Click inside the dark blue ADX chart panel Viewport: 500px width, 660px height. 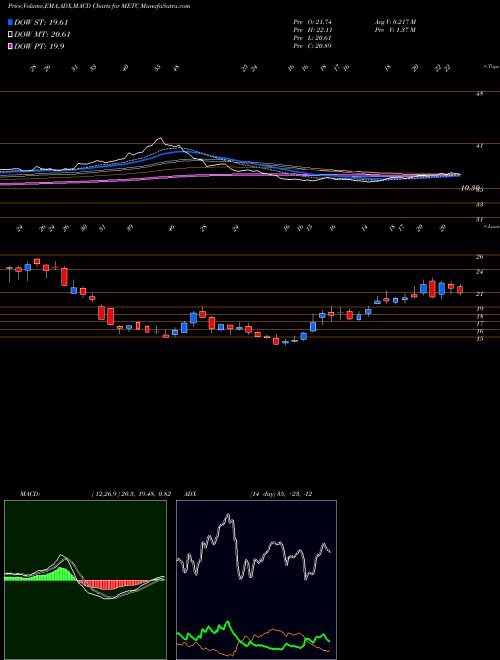point(256,580)
